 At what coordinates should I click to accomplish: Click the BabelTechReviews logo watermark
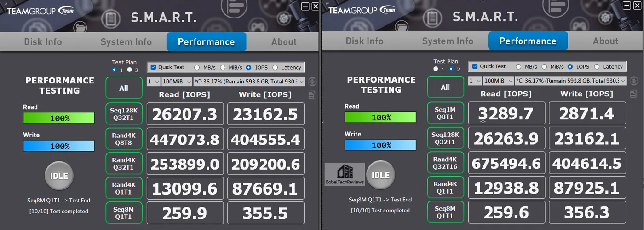point(345,174)
